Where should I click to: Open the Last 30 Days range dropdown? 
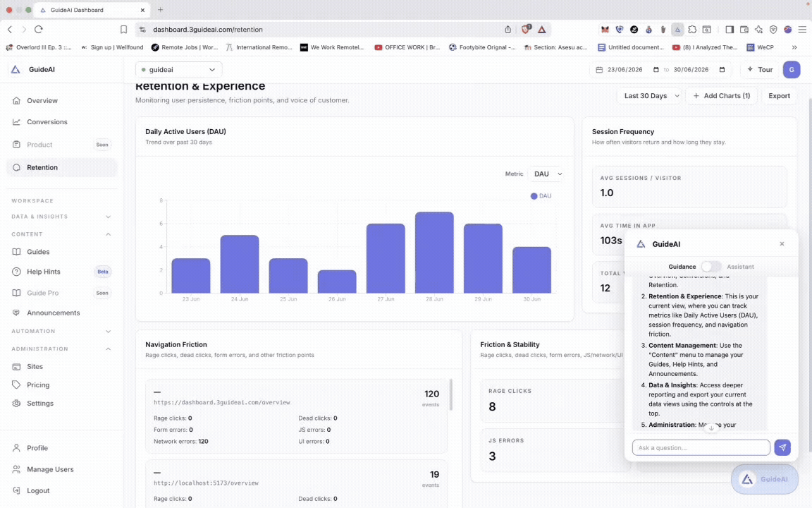tap(649, 96)
